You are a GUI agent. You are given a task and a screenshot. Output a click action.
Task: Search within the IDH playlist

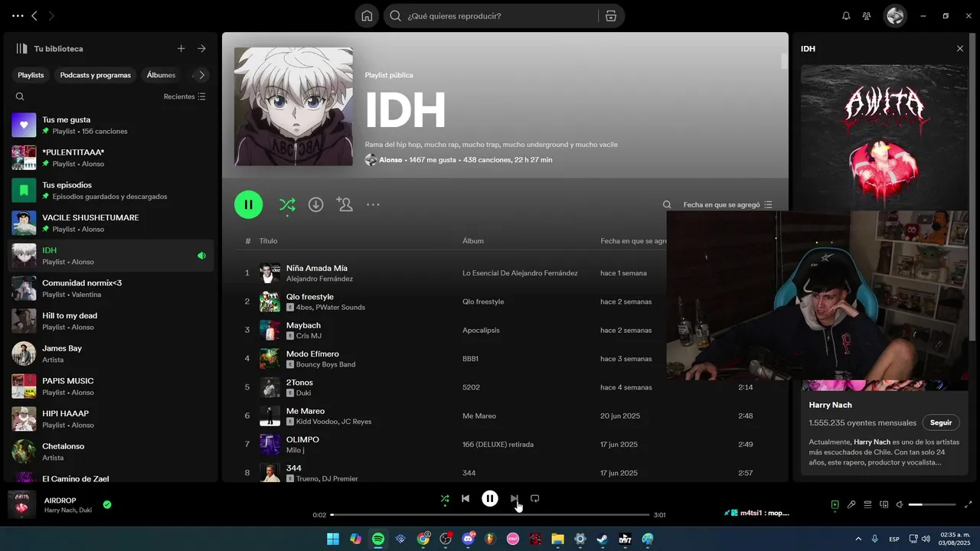click(667, 204)
